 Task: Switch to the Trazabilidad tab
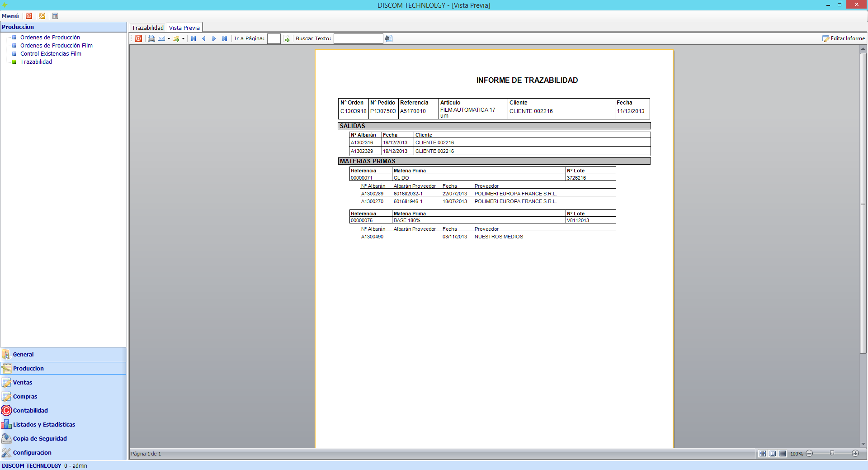147,28
